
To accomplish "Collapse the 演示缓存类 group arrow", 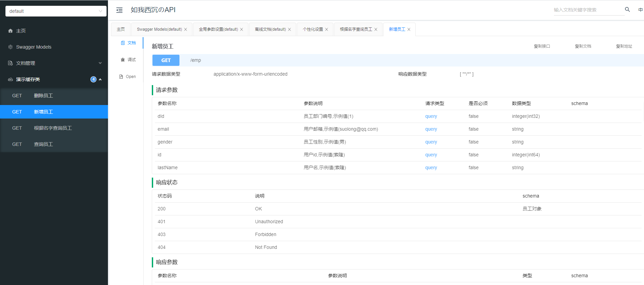I will (x=100, y=79).
